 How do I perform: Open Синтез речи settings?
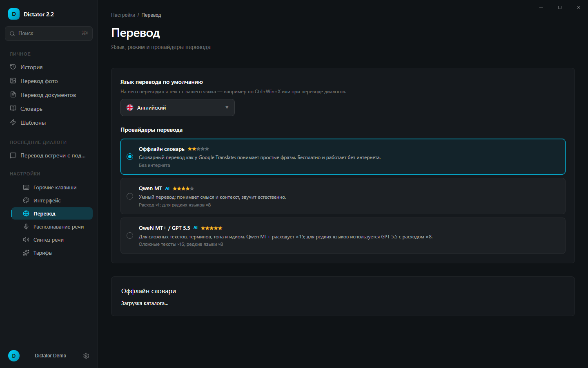(x=52, y=240)
